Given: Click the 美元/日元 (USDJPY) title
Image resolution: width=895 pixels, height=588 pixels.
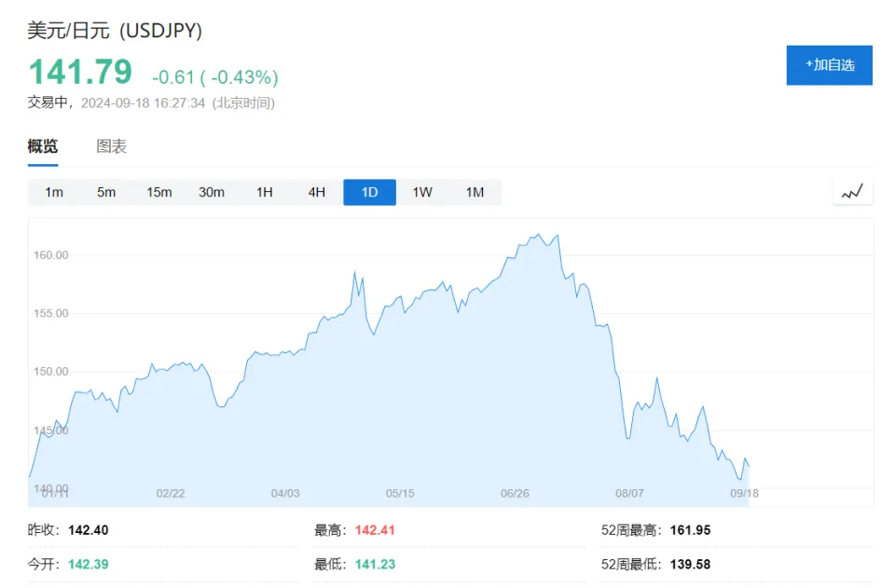Looking at the screenshot, I should click(115, 30).
